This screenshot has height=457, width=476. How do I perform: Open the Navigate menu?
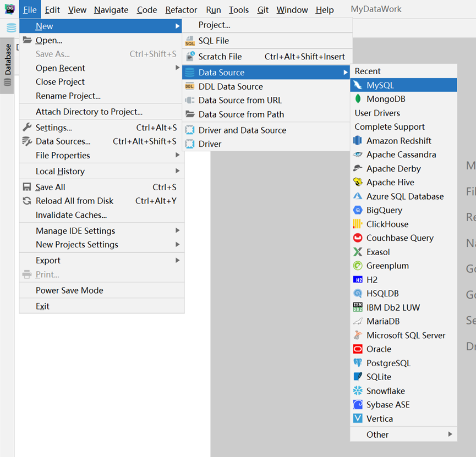111,10
